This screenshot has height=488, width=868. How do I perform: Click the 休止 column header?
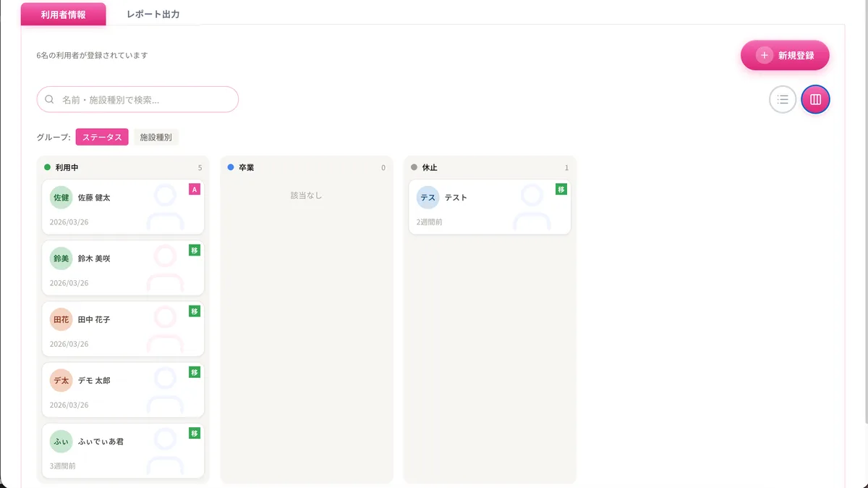[x=490, y=167]
